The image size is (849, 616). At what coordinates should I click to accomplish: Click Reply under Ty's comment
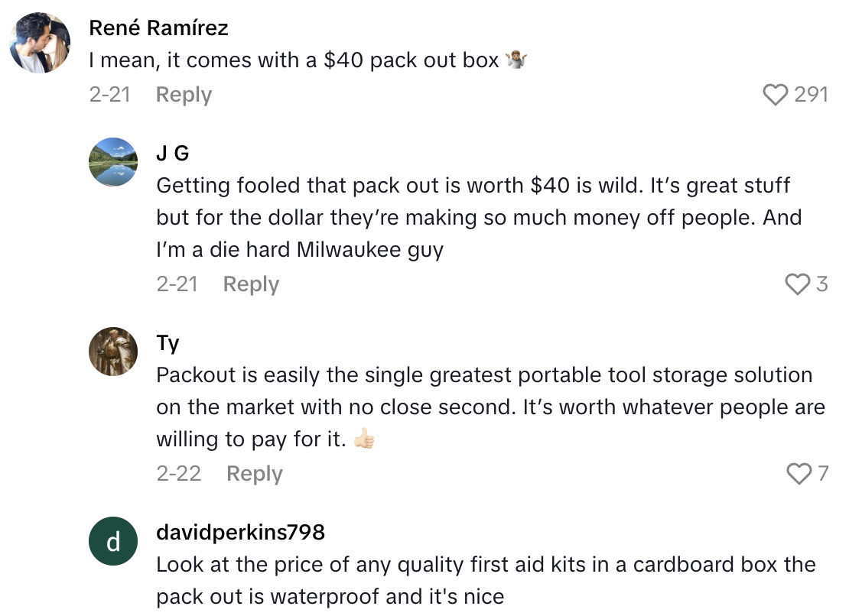click(253, 474)
